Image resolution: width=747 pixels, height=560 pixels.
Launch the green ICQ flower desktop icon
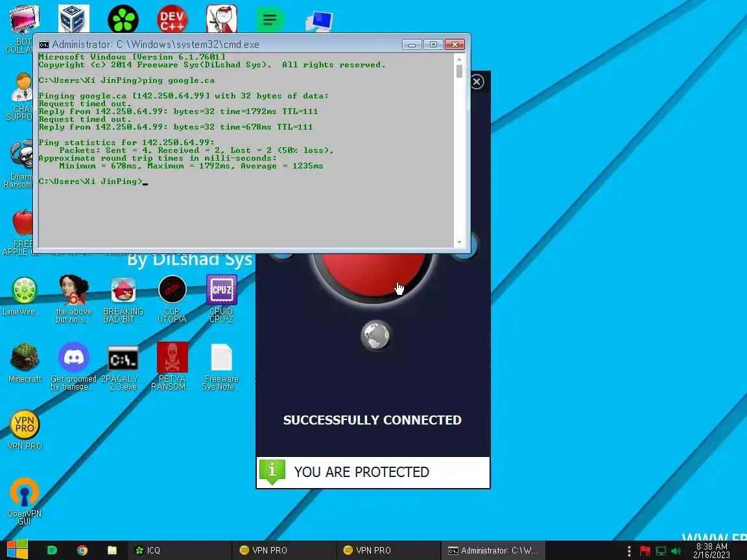point(123,19)
